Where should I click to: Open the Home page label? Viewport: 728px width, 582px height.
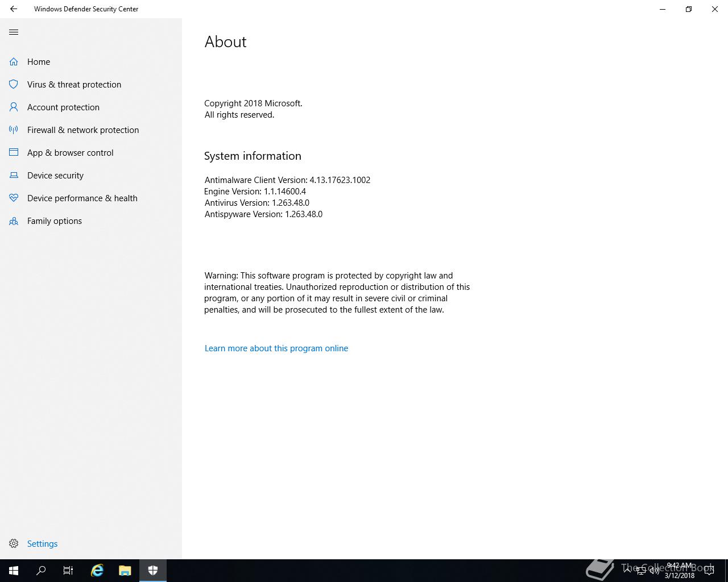39,61
